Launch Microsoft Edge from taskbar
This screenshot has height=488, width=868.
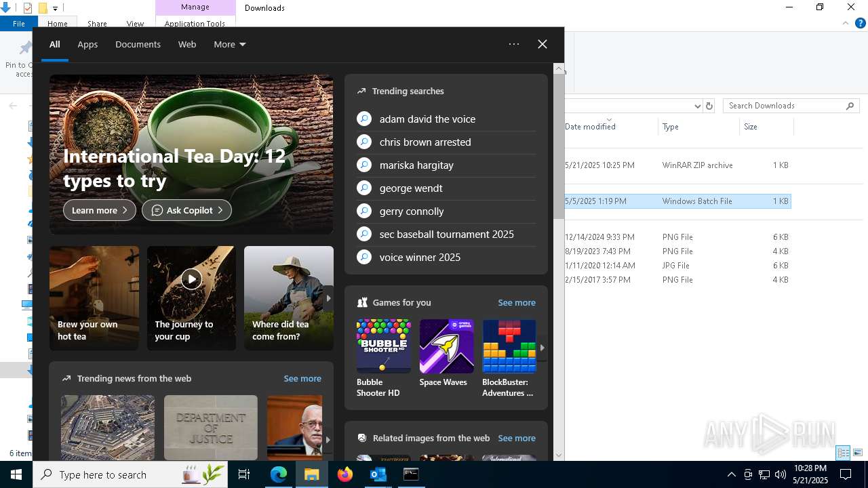pyautogui.click(x=279, y=474)
